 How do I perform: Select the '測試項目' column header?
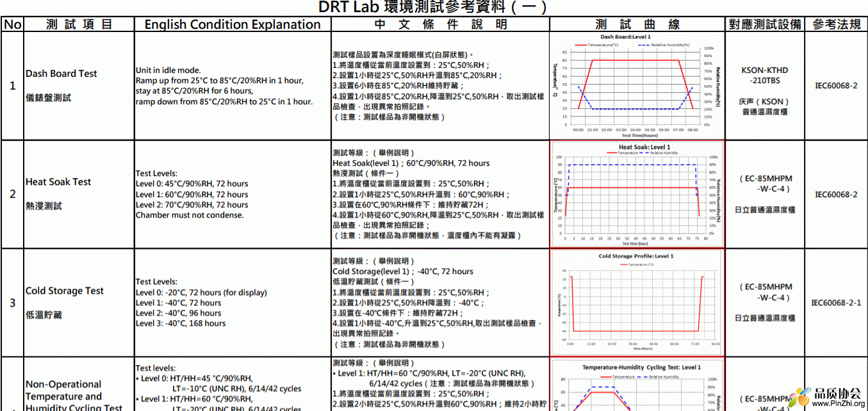click(79, 24)
